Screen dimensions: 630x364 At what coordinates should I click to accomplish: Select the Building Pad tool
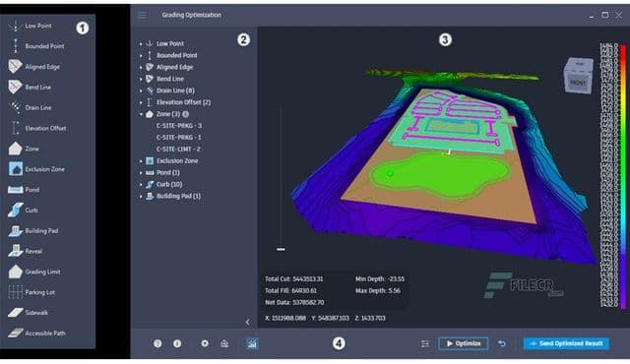(33, 231)
